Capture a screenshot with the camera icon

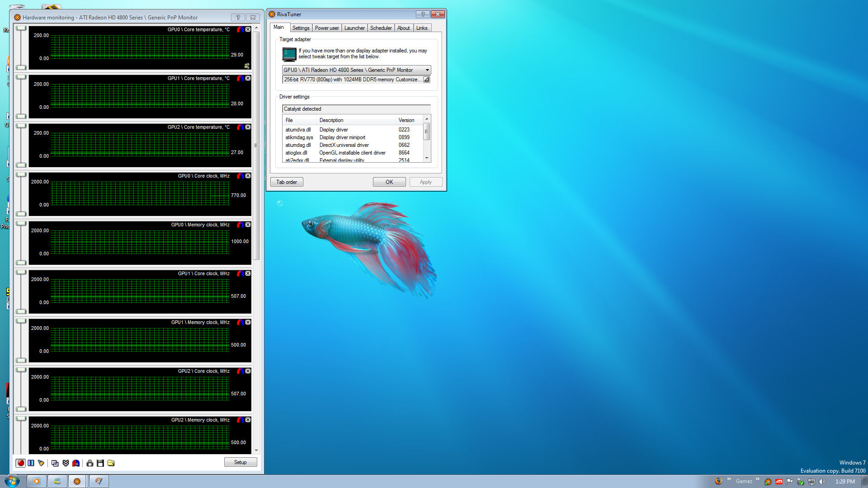90,463
